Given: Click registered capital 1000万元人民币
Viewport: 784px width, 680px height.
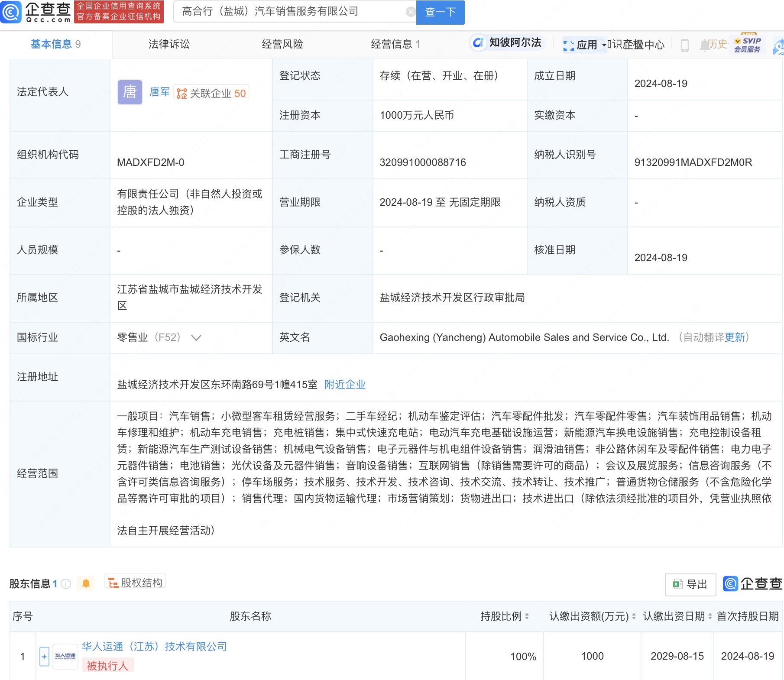Looking at the screenshot, I should tap(417, 115).
